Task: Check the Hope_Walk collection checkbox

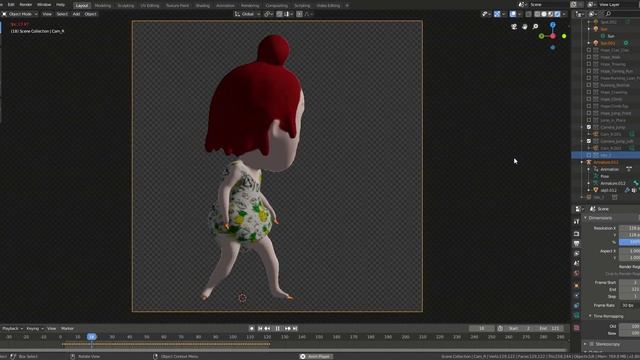Action: [589, 57]
